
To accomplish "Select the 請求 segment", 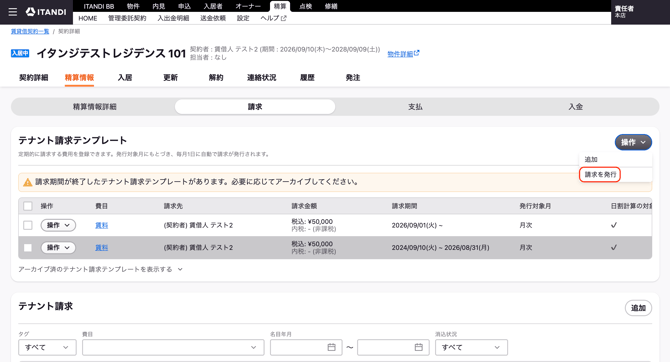I will tap(255, 107).
